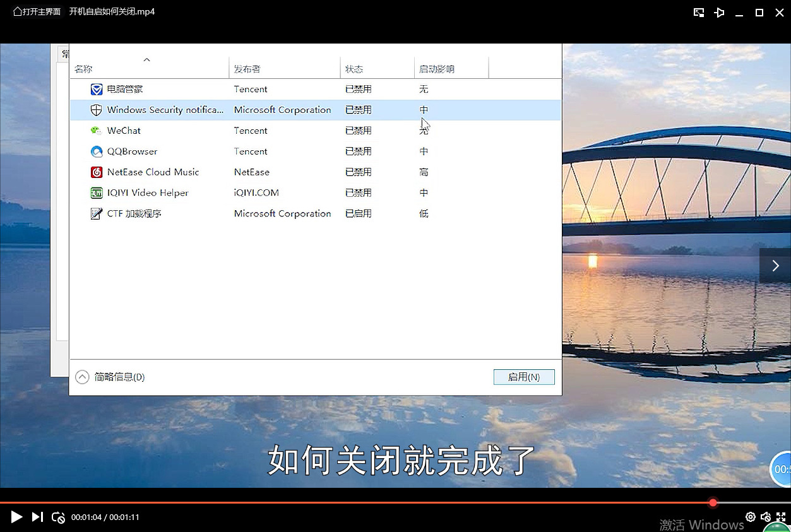Switch to mini player mode icon
Viewport: 791px width, 532px height.
click(699, 13)
